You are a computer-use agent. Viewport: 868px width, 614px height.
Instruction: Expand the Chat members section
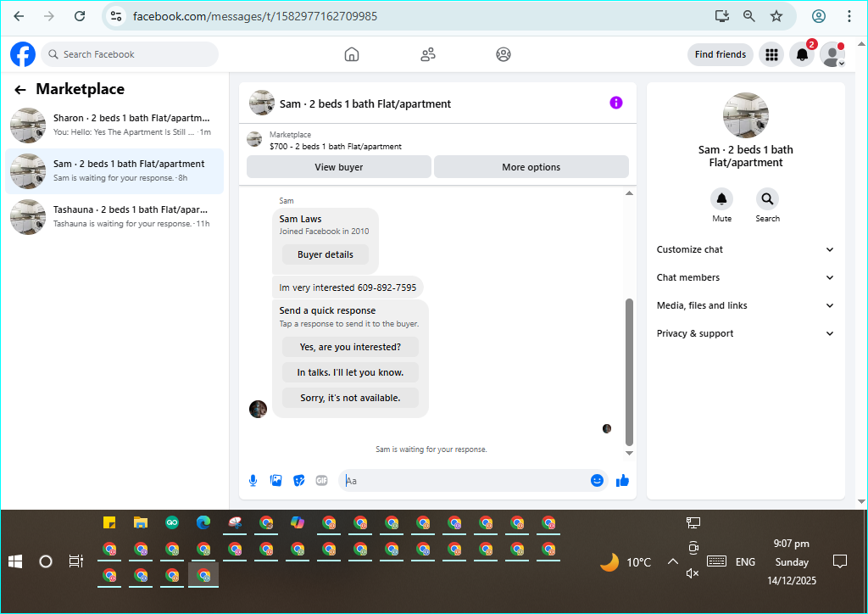(745, 277)
